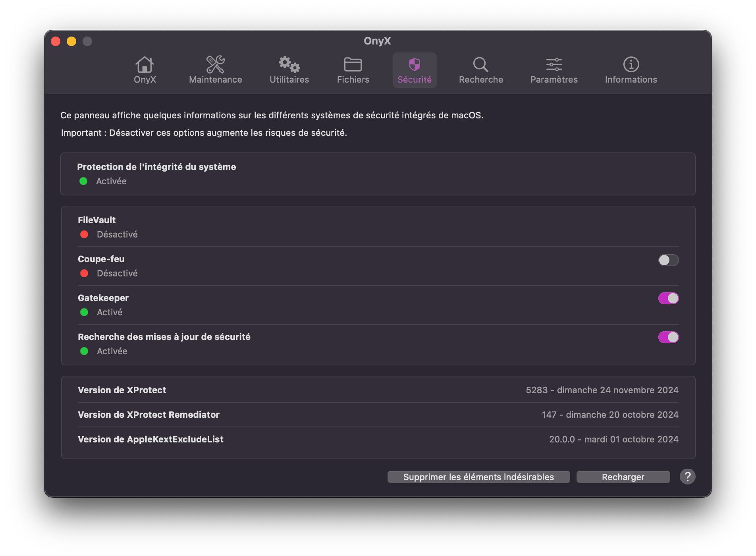Open the Informations icon
Viewport: 756px width, 556px height.
pyautogui.click(x=631, y=64)
